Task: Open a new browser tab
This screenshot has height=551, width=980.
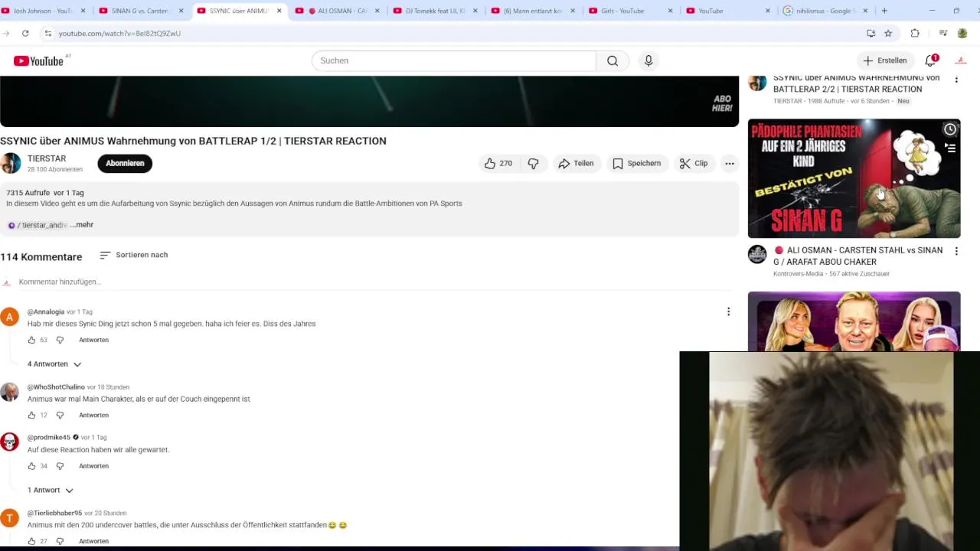Action: [x=884, y=11]
